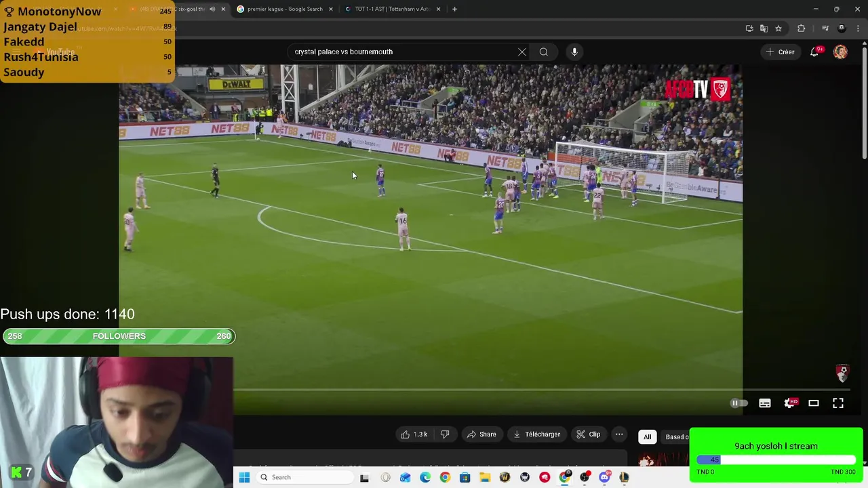
Task: Open YouTube notifications bell
Action: coord(814,52)
